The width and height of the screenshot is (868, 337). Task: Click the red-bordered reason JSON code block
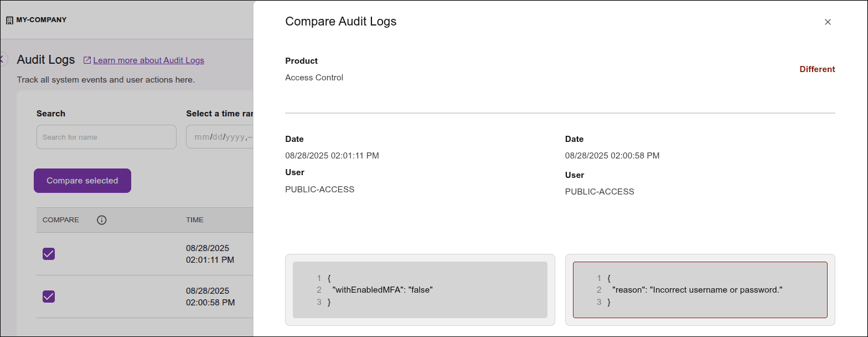(x=700, y=290)
